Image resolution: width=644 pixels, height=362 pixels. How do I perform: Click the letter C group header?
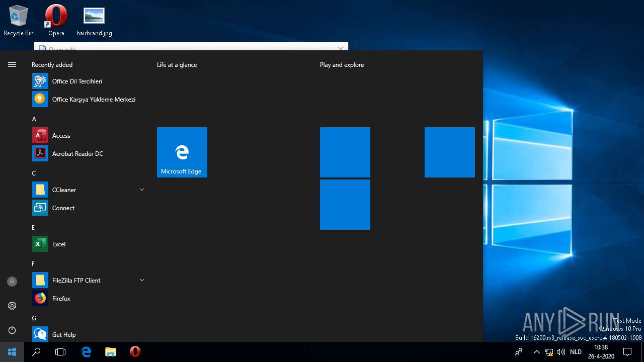coord(34,173)
